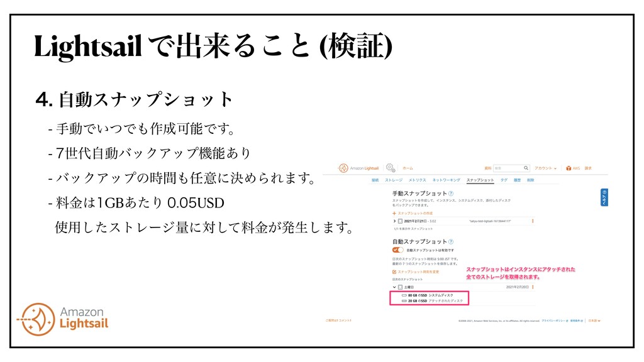Open プライバシーポリシー footer link
The width and height of the screenshot is (644, 362).
[x=555, y=321]
